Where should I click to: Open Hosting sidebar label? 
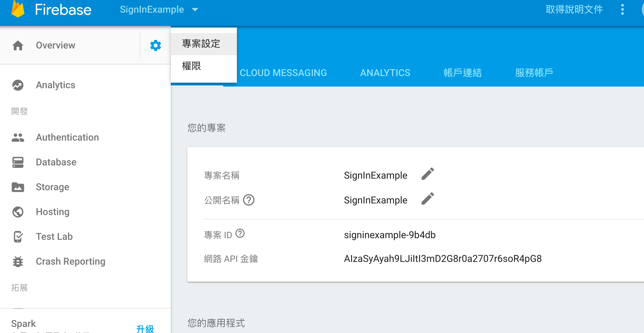tap(53, 212)
